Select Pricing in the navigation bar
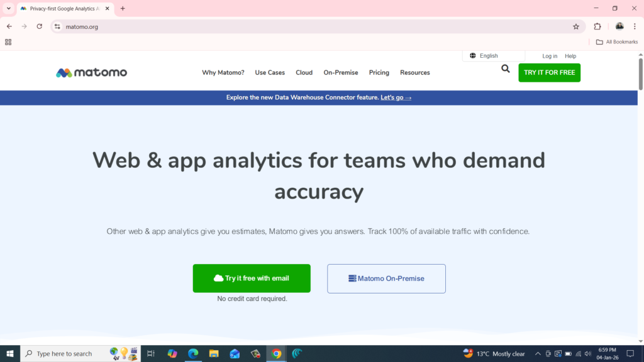Viewport: 644px width, 362px height. point(379,72)
